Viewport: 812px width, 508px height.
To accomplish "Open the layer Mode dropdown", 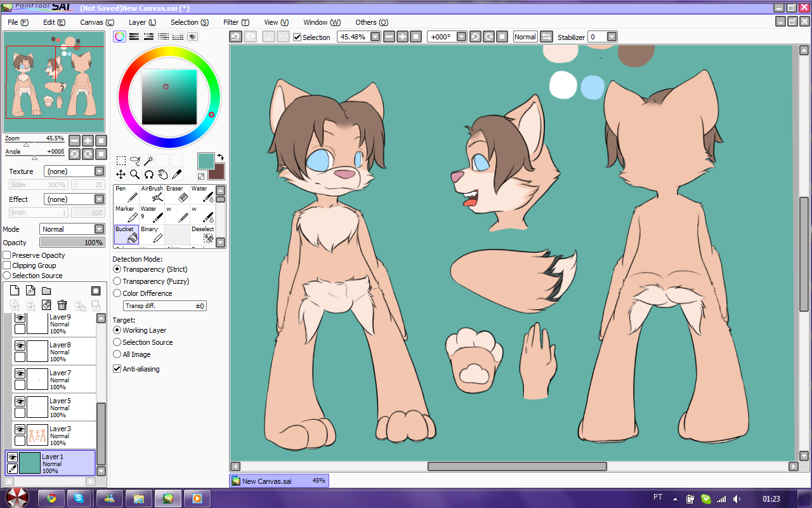I will point(72,229).
